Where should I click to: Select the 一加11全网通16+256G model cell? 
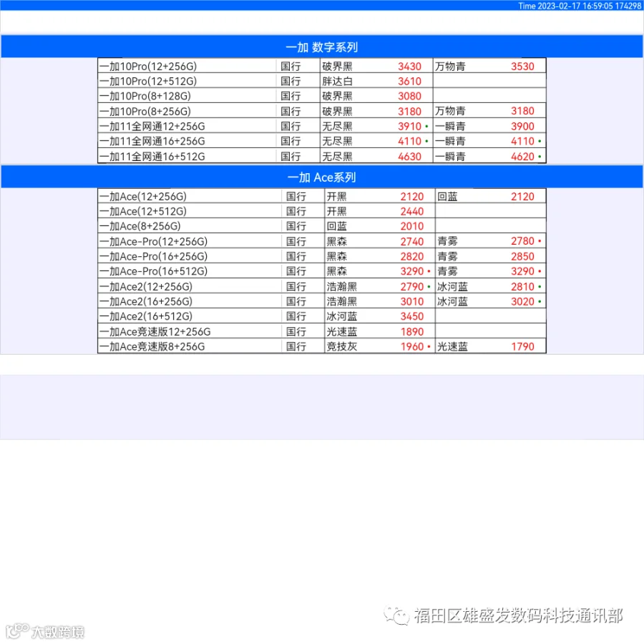coord(187,141)
